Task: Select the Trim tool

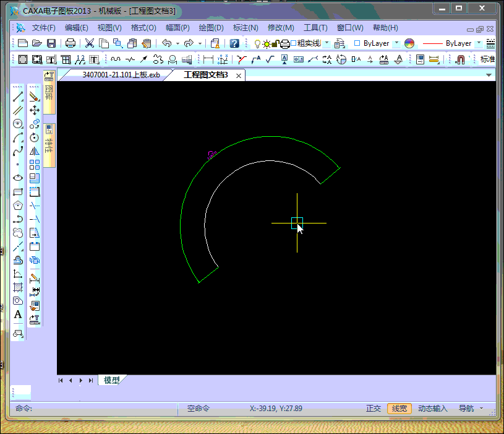Action: tap(35, 206)
